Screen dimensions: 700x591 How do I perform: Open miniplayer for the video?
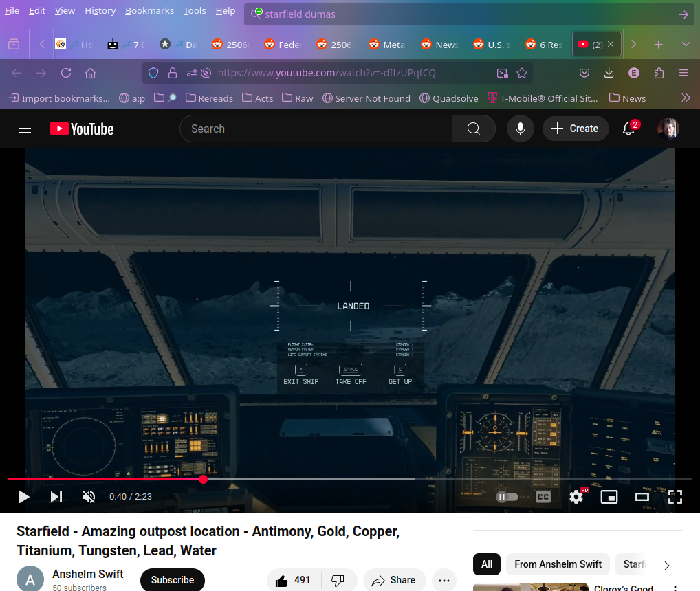pyautogui.click(x=609, y=497)
